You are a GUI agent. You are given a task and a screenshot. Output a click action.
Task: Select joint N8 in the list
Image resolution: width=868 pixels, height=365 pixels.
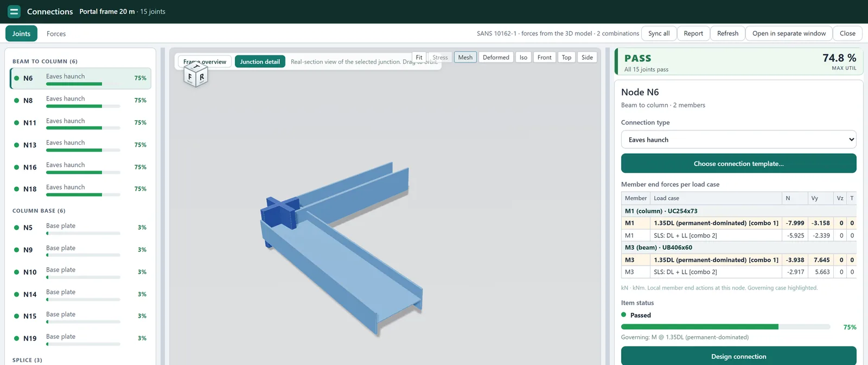[80, 100]
